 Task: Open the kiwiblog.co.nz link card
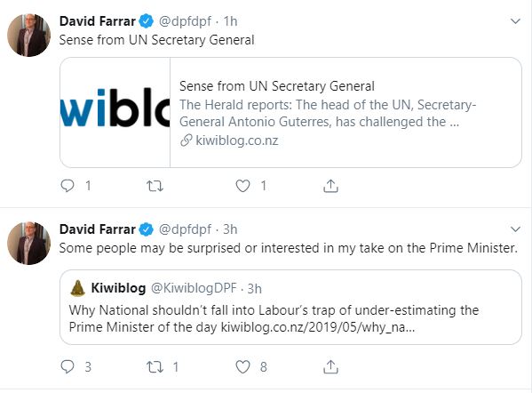coord(290,112)
